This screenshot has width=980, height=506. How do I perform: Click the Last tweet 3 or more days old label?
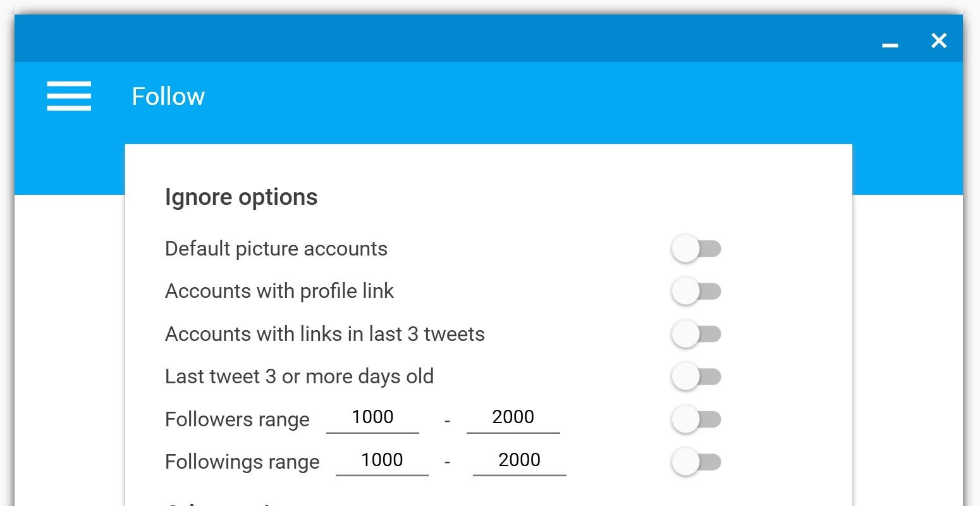click(299, 377)
